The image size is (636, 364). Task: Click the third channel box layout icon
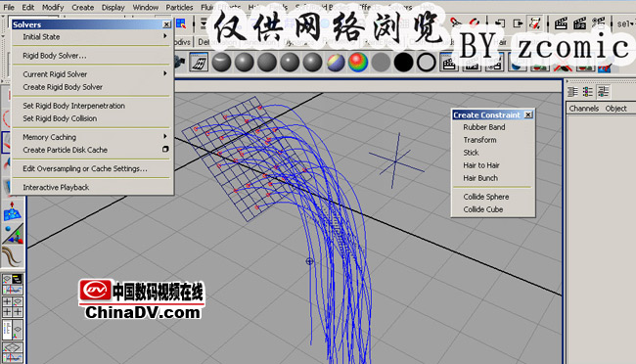[x=603, y=92]
